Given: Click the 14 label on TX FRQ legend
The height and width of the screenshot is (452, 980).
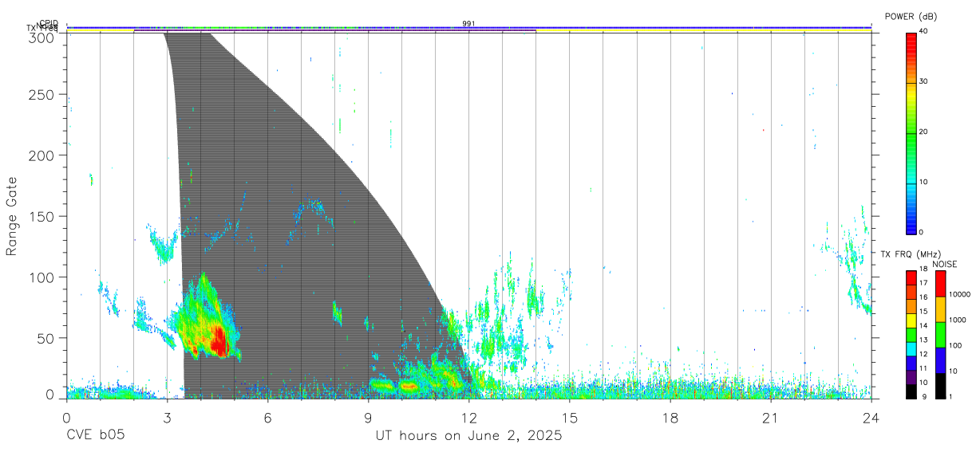Looking at the screenshot, I should pos(923,325).
